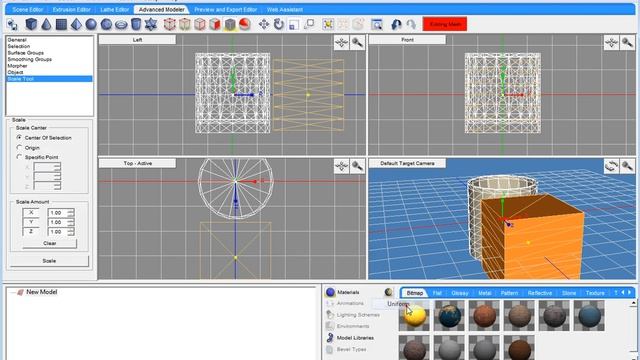This screenshot has width=640, height=360.
Task: Activate the Rotate tool in the toolbar
Action: click(278, 24)
